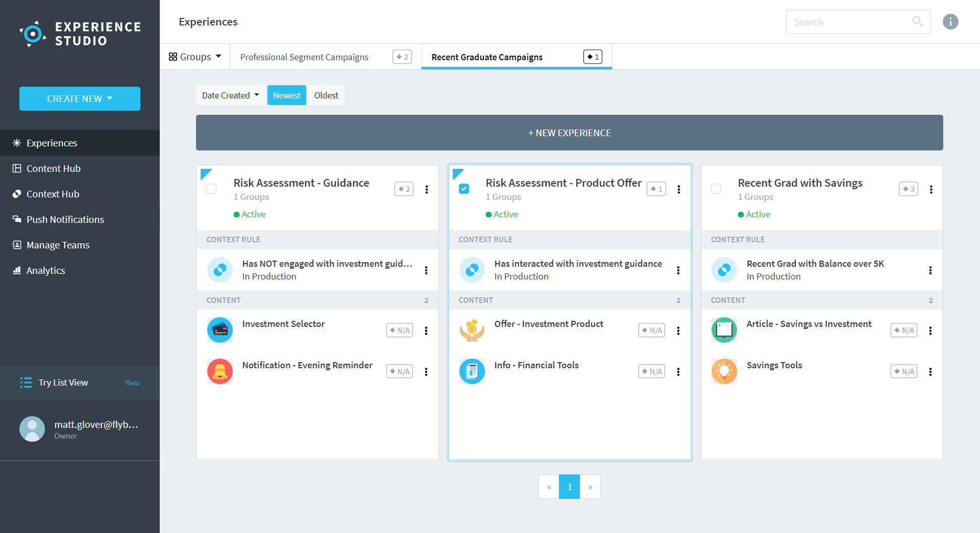Open the Investment Selector content icon
The height and width of the screenshot is (533, 980).
[x=220, y=330]
